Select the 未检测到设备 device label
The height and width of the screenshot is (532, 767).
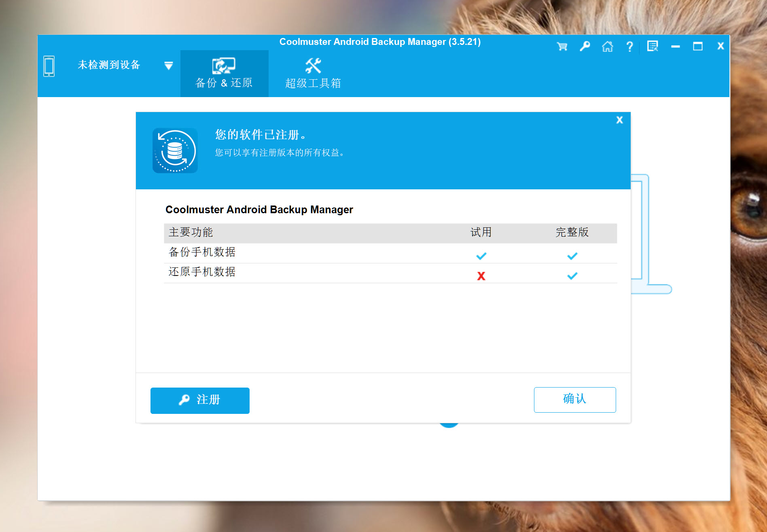pos(109,65)
